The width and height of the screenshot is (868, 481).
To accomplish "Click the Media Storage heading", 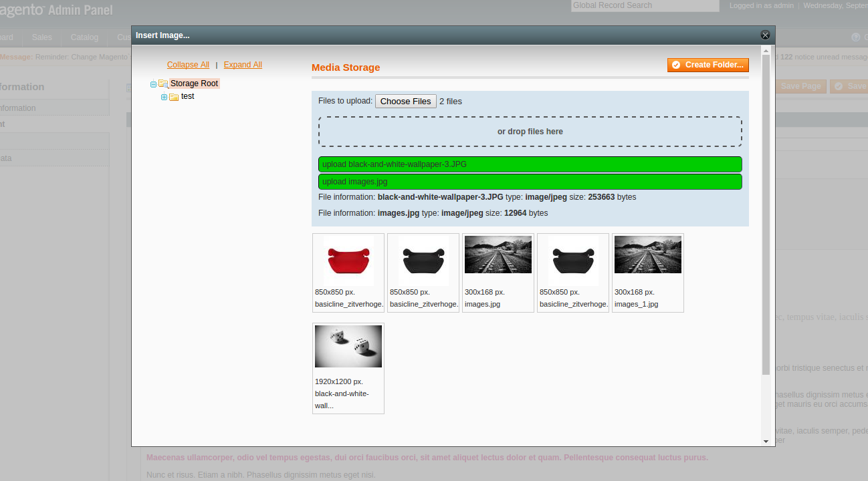I will click(346, 67).
